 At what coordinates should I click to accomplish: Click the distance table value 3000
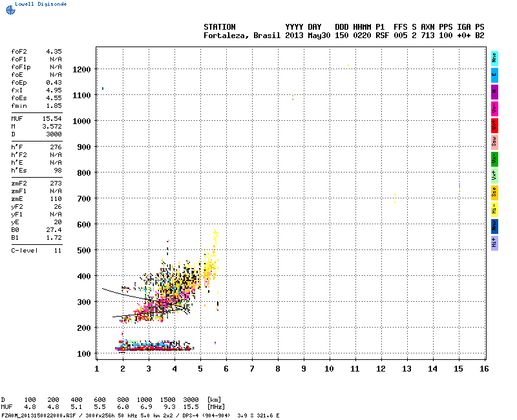[191, 400]
